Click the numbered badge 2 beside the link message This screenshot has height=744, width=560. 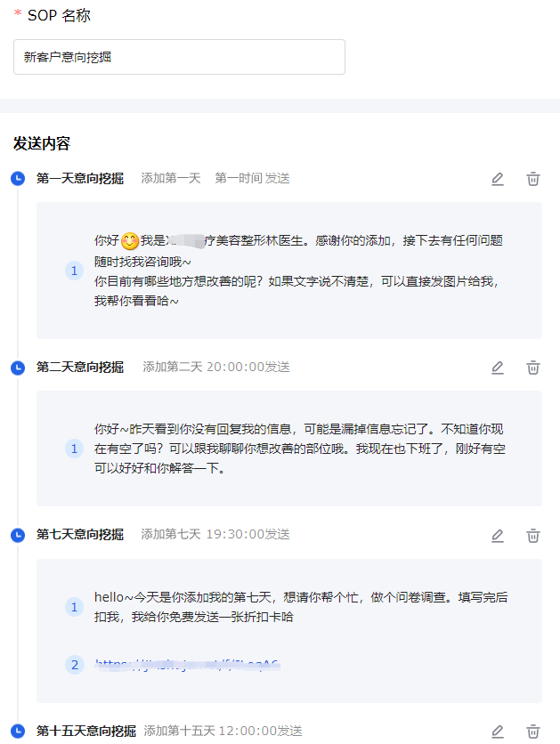74,664
